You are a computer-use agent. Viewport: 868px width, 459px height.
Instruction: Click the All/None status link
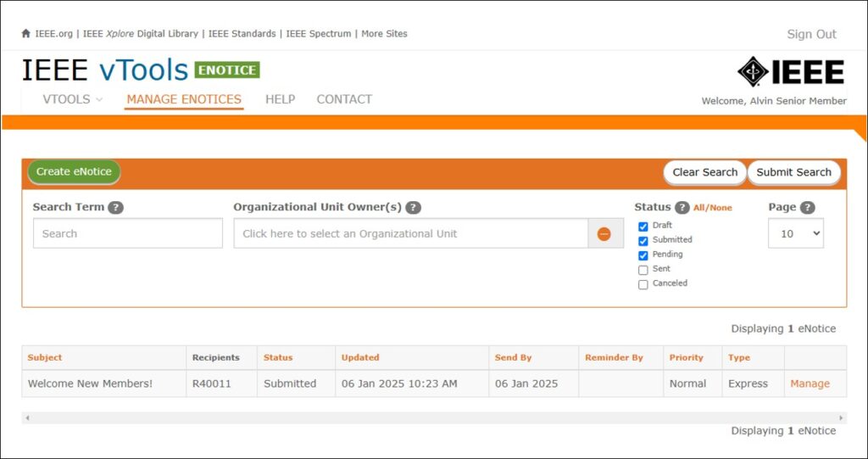(712, 208)
